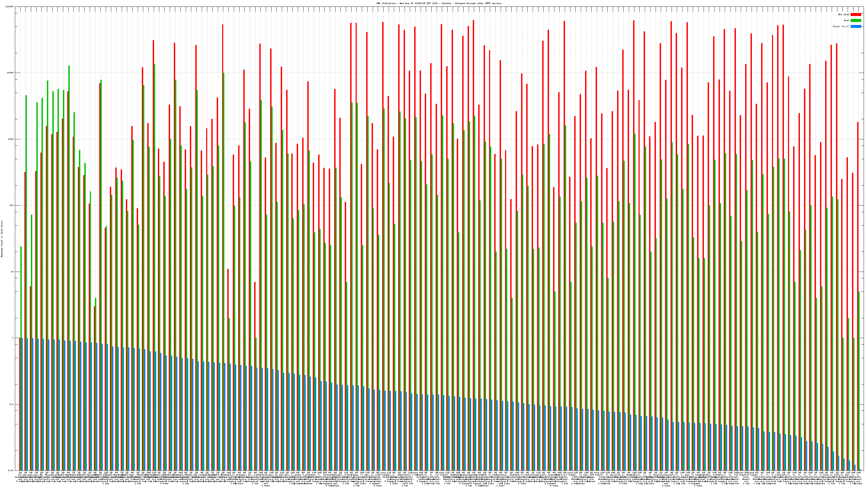Click the RBL Statistics chart title
Image resolution: width=868 pixels, height=488 pixels.
[x=439, y=3]
